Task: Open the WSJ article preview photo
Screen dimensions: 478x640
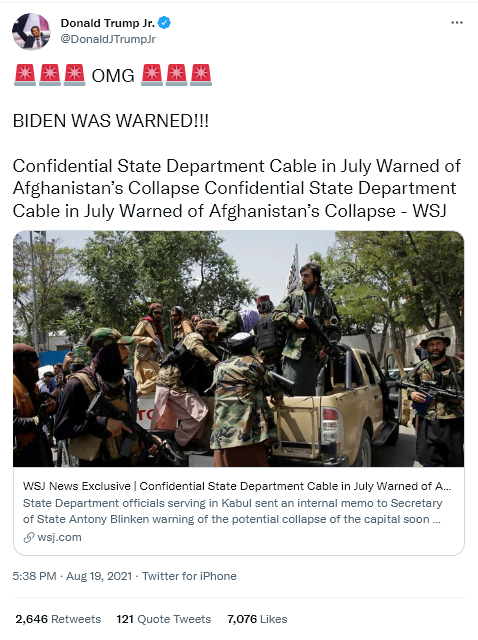Action: [x=238, y=349]
